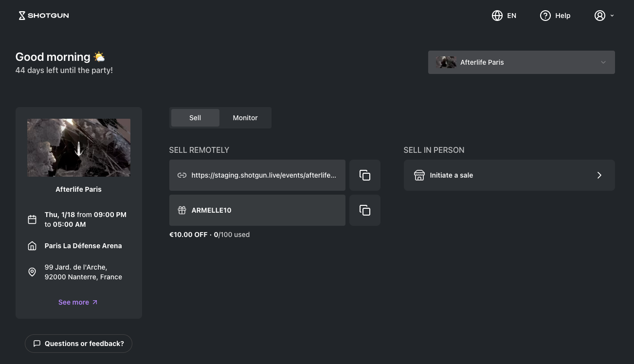
Task: Expand the account menu chevron
Action: tap(612, 16)
